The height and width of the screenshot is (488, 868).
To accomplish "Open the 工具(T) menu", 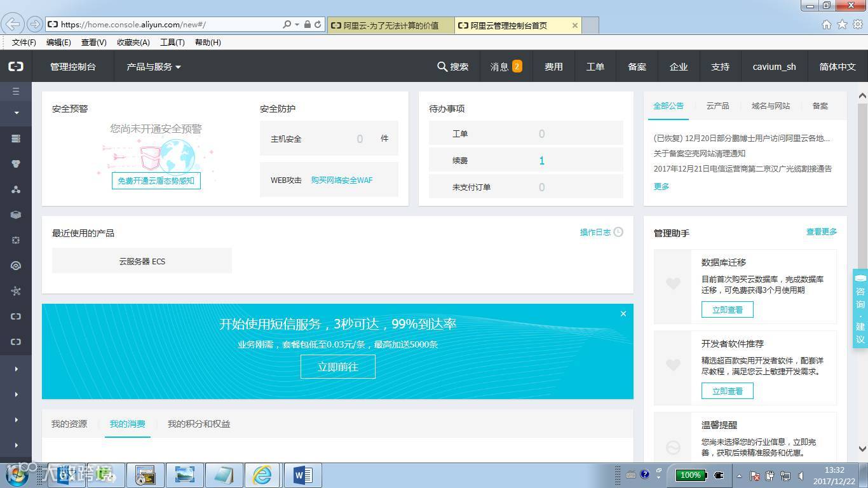I will point(172,42).
